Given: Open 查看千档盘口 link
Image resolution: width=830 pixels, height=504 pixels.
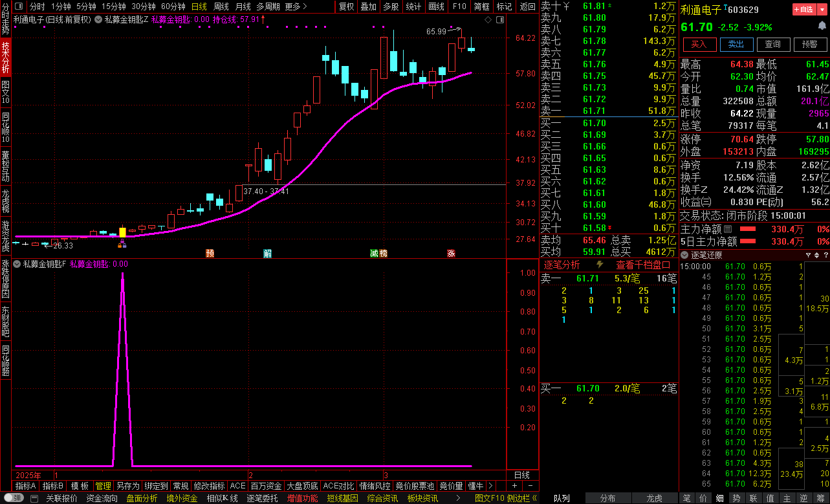Looking at the screenshot, I should pos(643,265).
